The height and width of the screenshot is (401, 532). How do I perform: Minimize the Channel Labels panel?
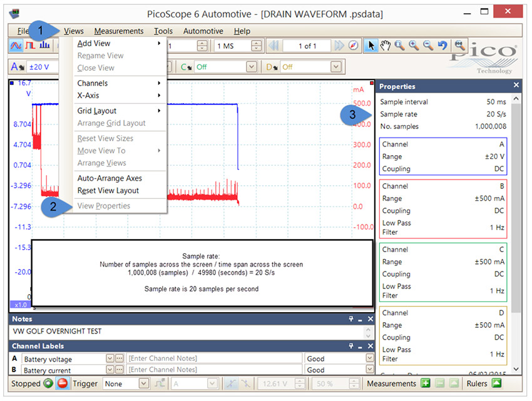click(x=361, y=346)
